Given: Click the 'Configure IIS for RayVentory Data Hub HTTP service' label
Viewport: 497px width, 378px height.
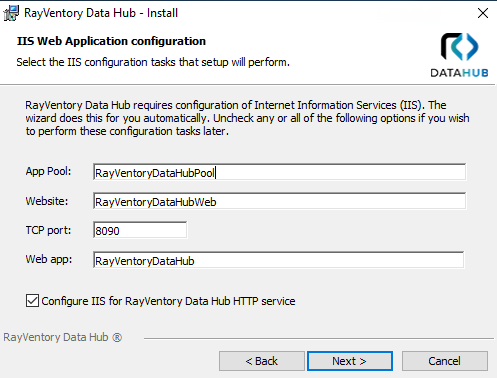Looking at the screenshot, I should click(x=168, y=301).
